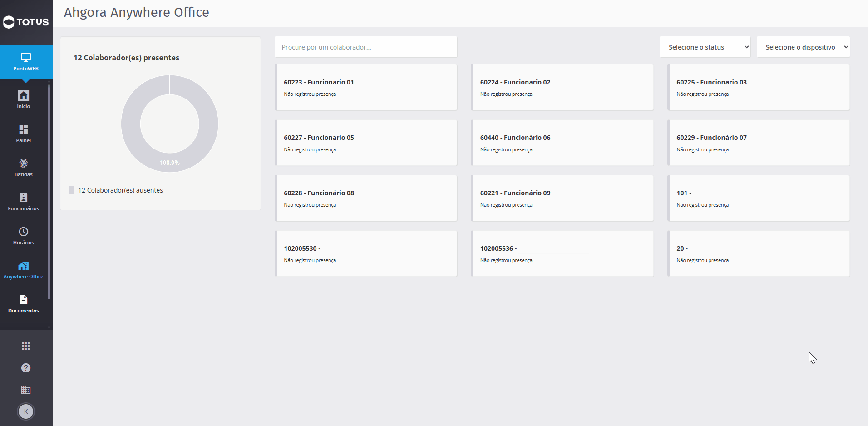Click the donut chart 100.0% segment
868x426 pixels.
click(170, 163)
